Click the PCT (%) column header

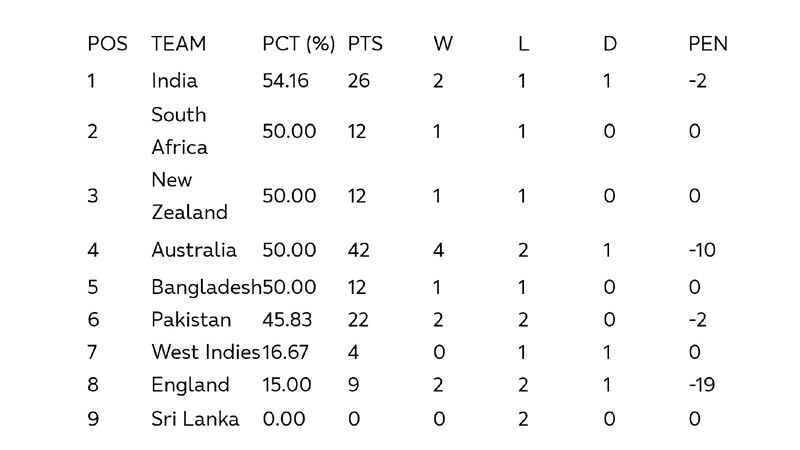coord(298,44)
